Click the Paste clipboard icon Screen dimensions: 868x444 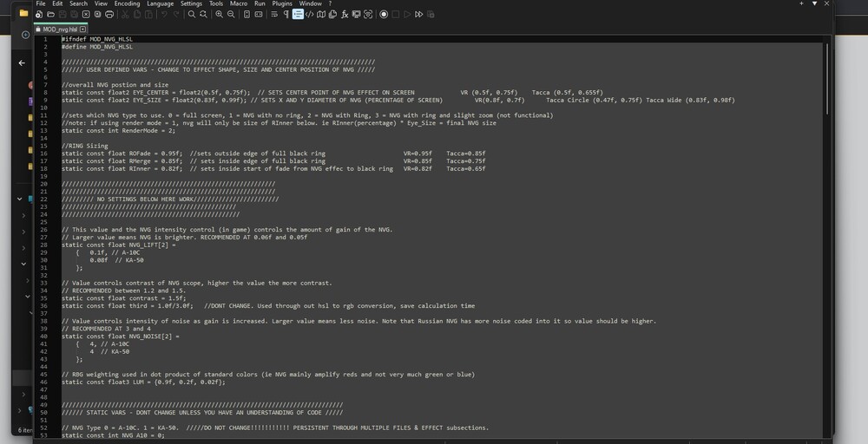point(149,15)
